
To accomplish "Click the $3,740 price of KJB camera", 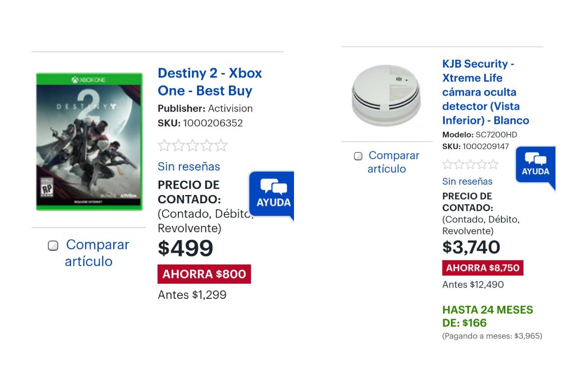I will pos(471,247).
